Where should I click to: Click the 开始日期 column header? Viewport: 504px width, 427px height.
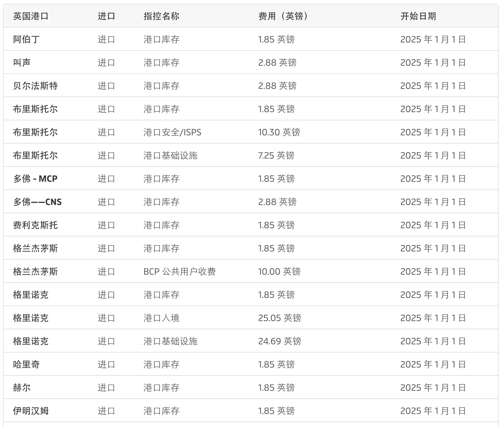418,16
